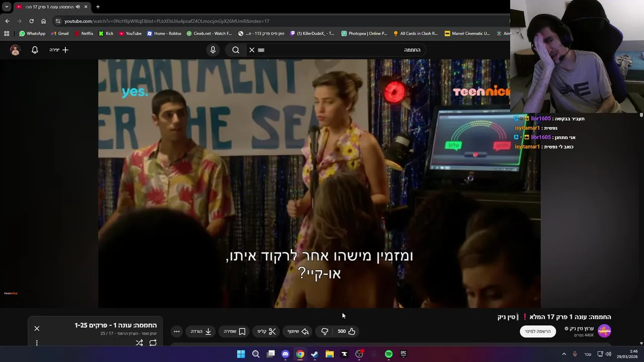This screenshot has height=362, width=644.
Task: Click the YouTube URL address bar
Action: [282, 21]
